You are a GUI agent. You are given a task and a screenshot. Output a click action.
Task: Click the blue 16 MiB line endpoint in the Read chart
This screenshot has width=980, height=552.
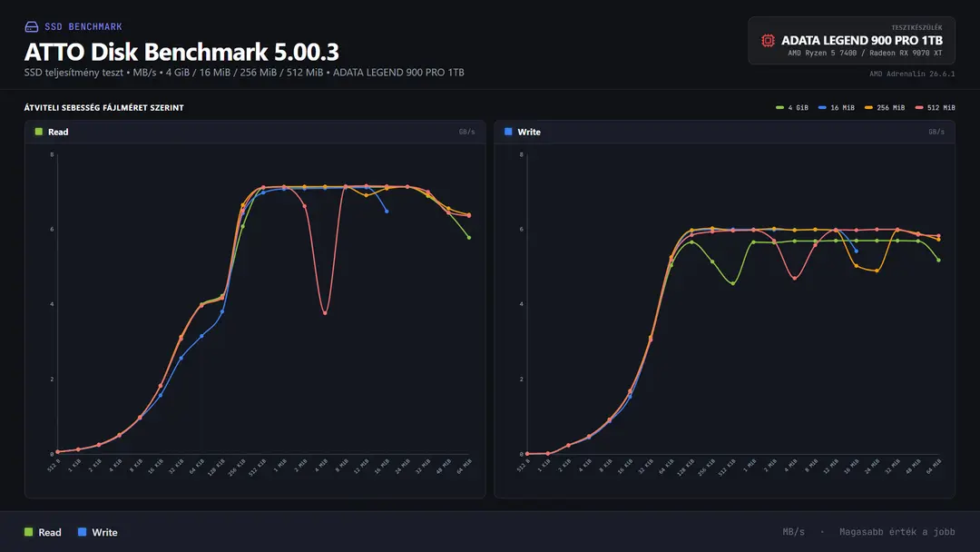click(387, 212)
